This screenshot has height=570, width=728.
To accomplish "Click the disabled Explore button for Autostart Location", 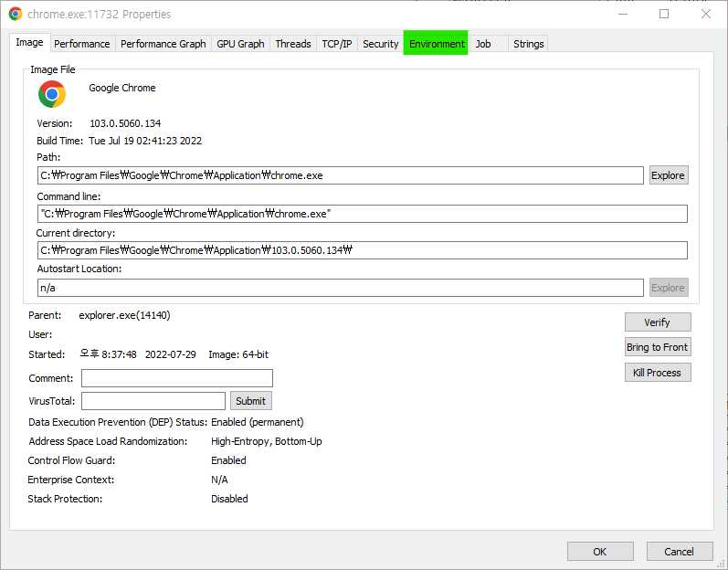I will tap(669, 288).
